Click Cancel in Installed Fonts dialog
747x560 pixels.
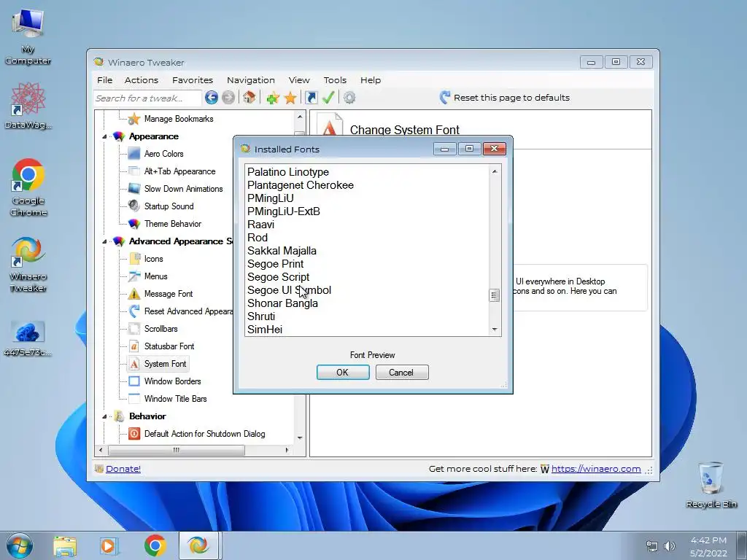tap(402, 373)
